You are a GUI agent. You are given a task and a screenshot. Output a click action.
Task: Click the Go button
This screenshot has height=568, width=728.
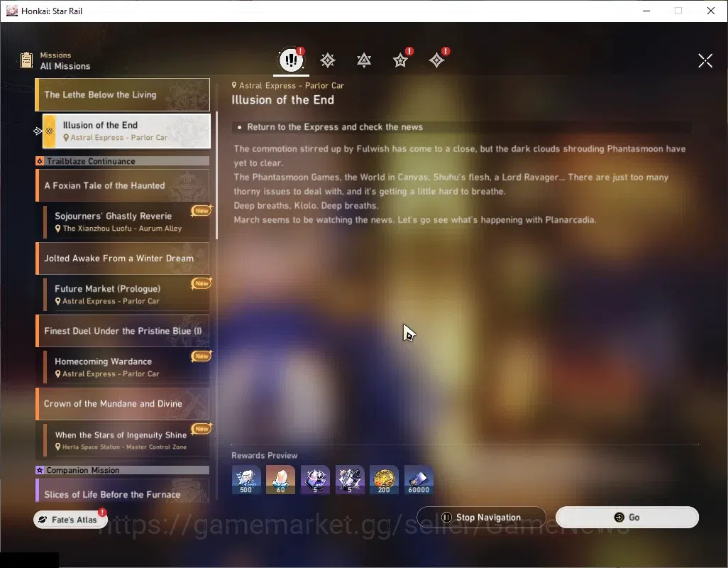click(627, 518)
